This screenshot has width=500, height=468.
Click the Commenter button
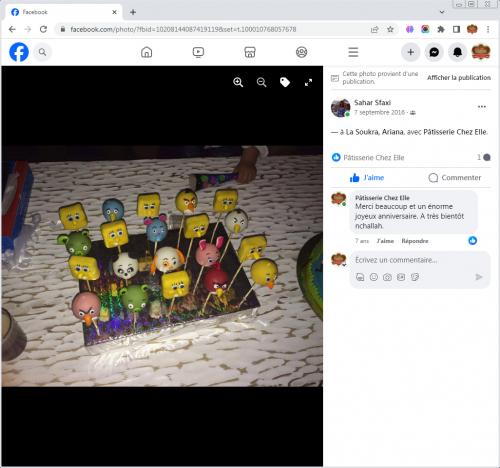pyautogui.click(x=455, y=178)
